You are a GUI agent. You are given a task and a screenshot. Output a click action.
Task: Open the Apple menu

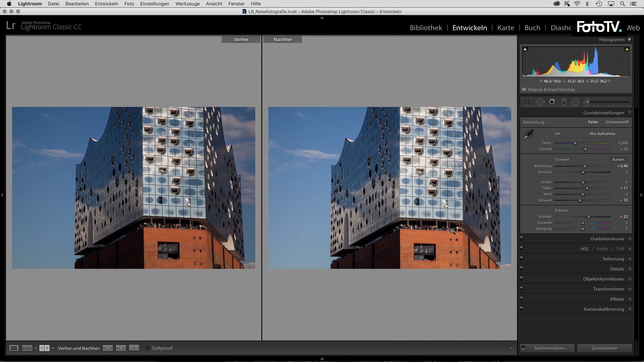(x=9, y=4)
